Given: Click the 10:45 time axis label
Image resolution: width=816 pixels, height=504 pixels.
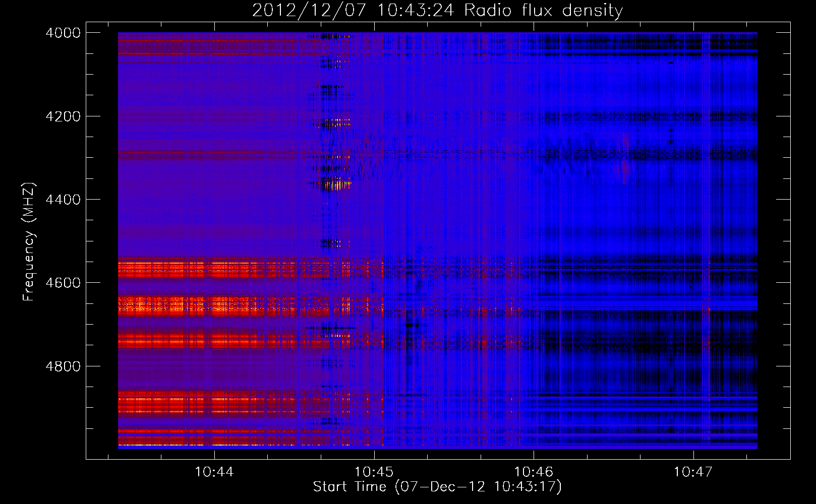Looking at the screenshot, I should coord(374,472).
